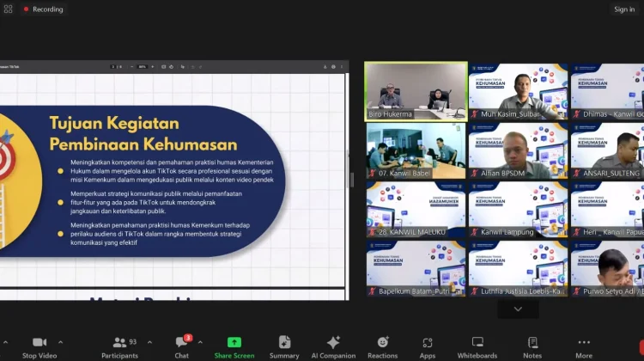Open the More options menu
This screenshot has height=361, width=644.
(x=584, y=347)
